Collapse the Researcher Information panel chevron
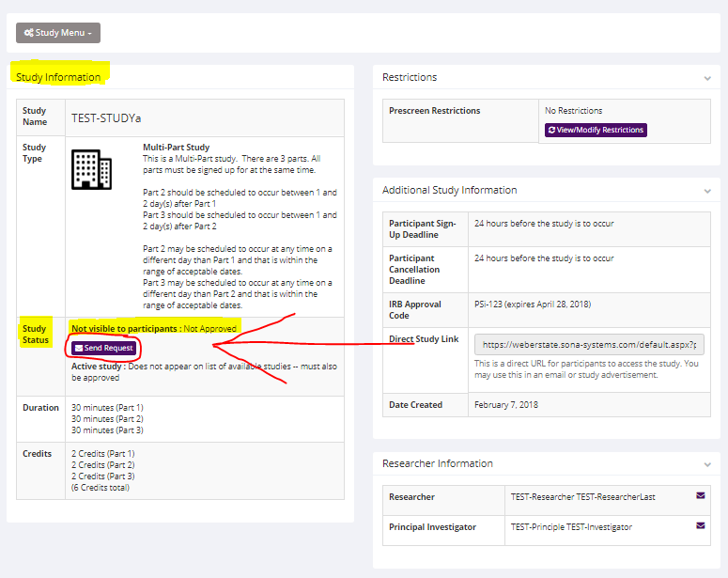The height and width of the screenshot is (578, 728). click(706, 464)
